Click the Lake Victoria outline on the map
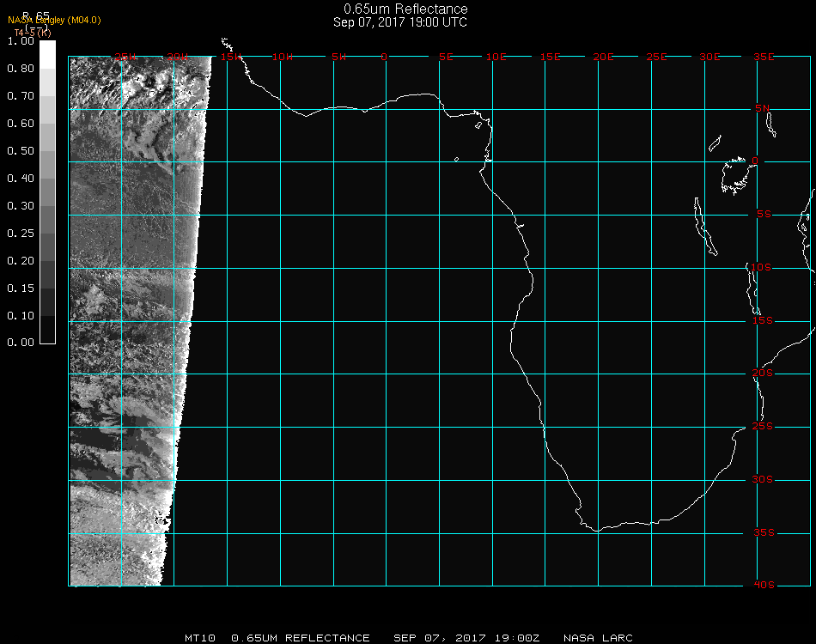The height and width of the screenshot is (644, 816). 735,174
